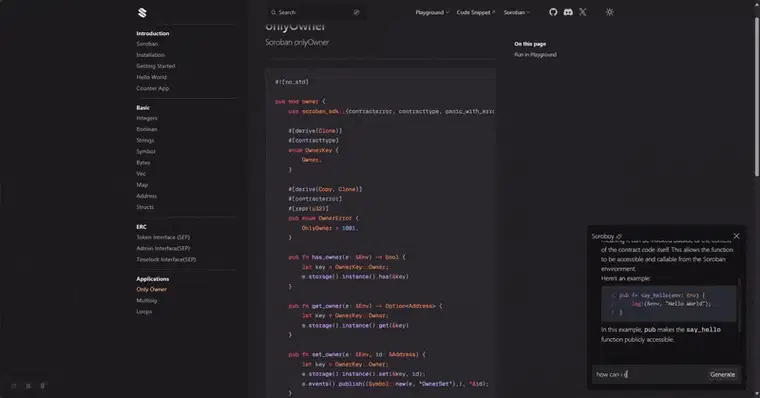The height and width of the screenshot is (398, 760).
Task: Select Vec under the Basic section
Action: (x=141, y=174)
